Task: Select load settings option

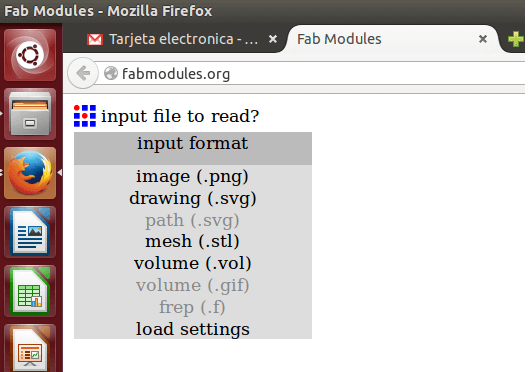Action: tap(193, 329)
